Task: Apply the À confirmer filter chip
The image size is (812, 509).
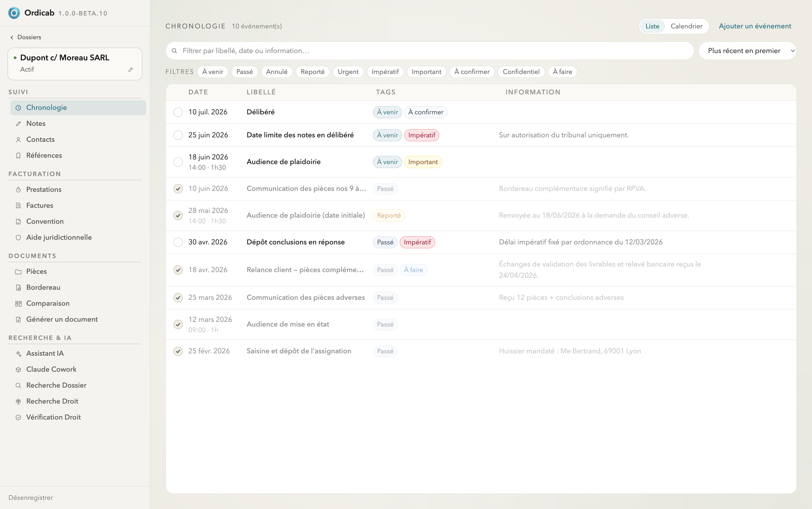Action: tap(472, 72)
